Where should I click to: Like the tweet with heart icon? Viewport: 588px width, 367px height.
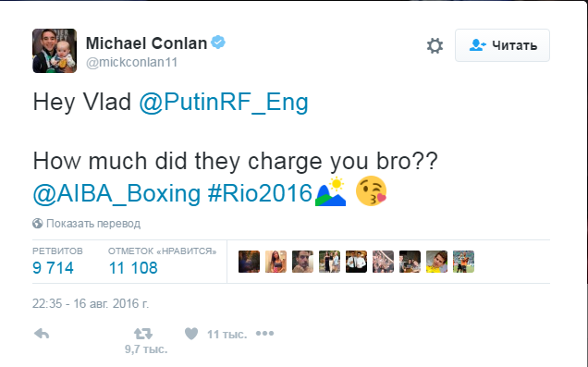[x=191, y=334]
